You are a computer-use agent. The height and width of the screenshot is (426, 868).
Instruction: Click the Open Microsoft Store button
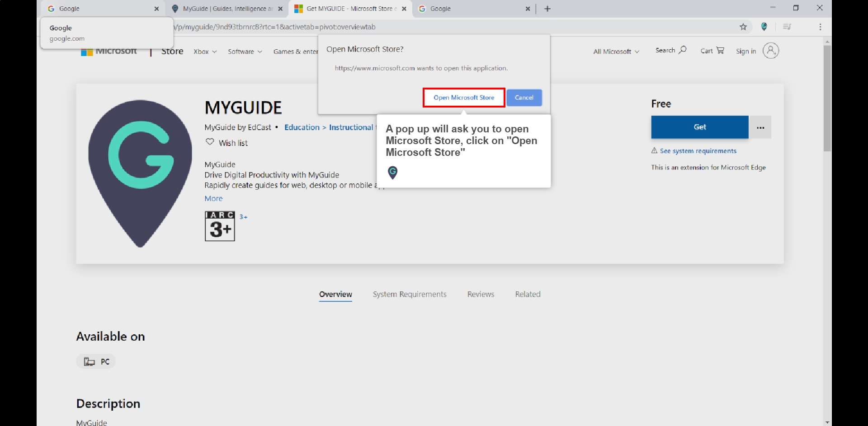point(464,98)
